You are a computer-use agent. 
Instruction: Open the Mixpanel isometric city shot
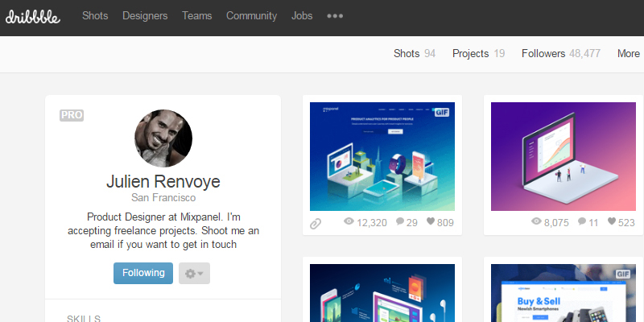[382, 156]
